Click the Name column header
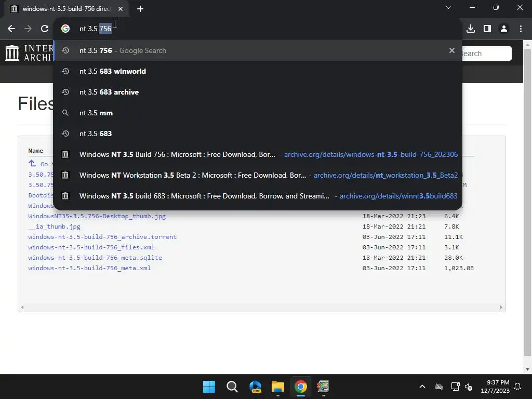This screenshot has height=399, width=532. click(36, 151)
